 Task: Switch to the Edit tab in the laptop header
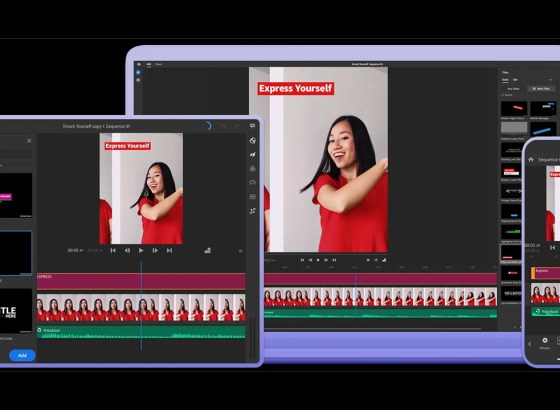pos(149,64)
